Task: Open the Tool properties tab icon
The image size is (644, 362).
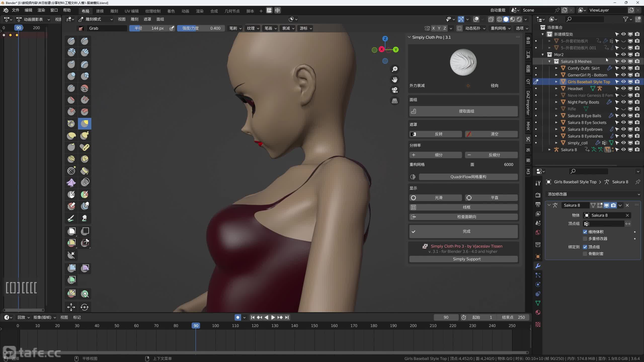Action: pyautogui.click(x=538, y=183)
